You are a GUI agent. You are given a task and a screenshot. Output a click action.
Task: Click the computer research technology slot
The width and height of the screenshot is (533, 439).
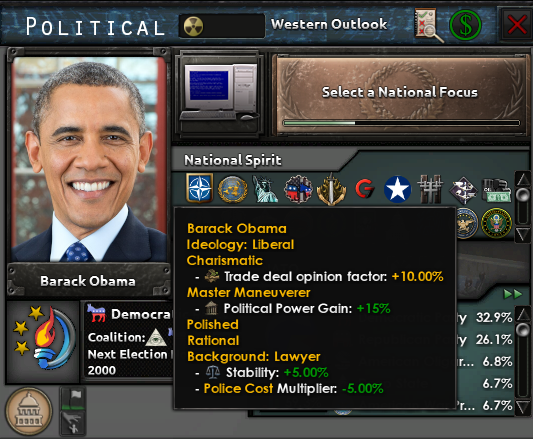pyautogui.click(x=219, y=96)
